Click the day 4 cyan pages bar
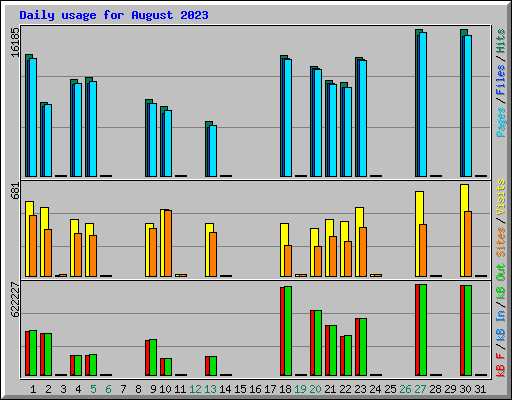Viewport: 512px width, 400px height. click(78, 130)
